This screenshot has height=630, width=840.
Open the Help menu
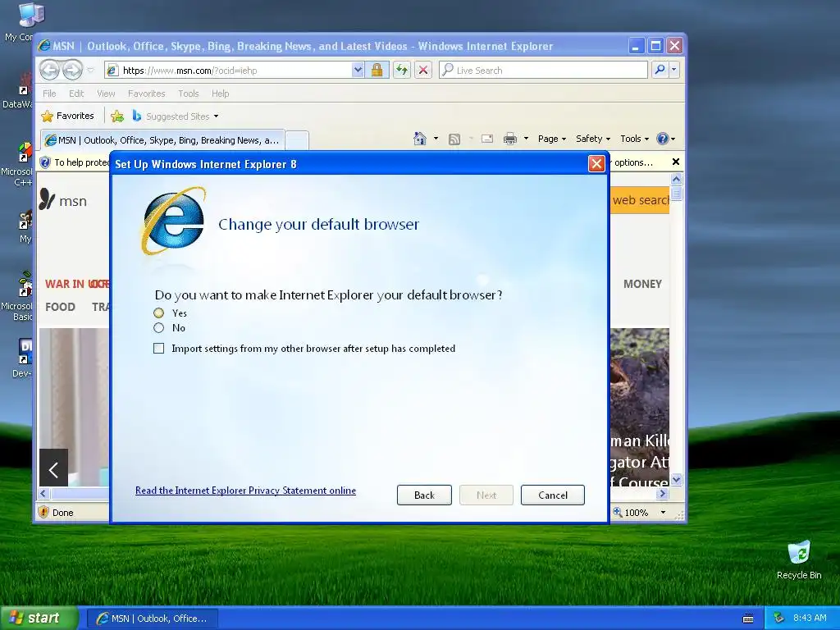(x=220, y=94)
